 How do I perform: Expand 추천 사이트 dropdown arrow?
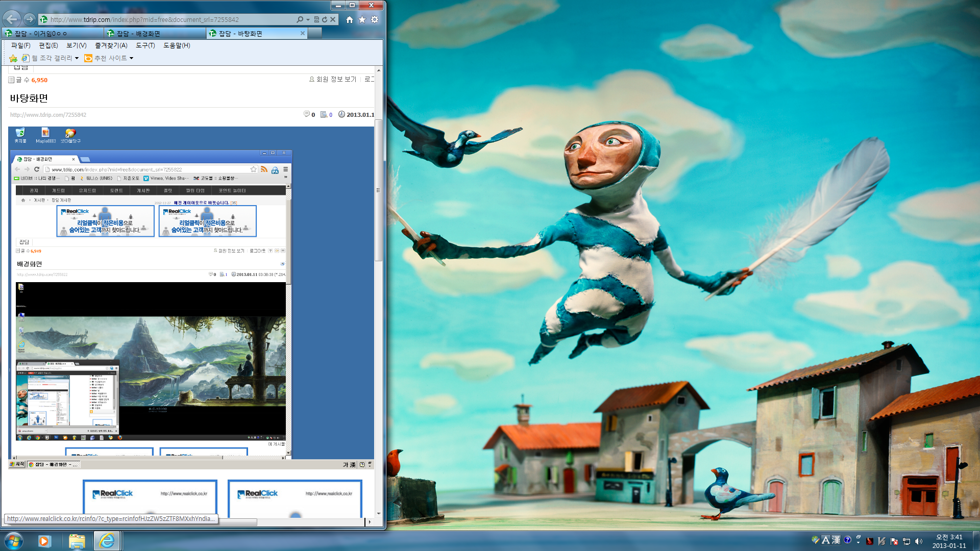(x=131, y=58)
